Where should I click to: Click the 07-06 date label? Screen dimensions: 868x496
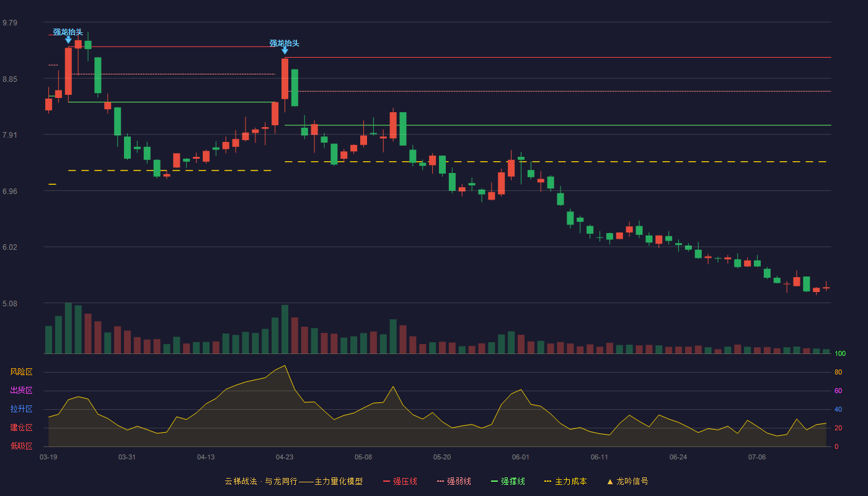click(x=757, y=457)
